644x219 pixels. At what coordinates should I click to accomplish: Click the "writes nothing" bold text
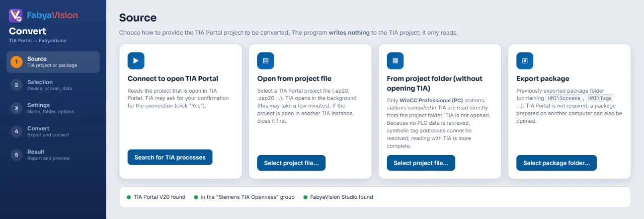[349, 33]
